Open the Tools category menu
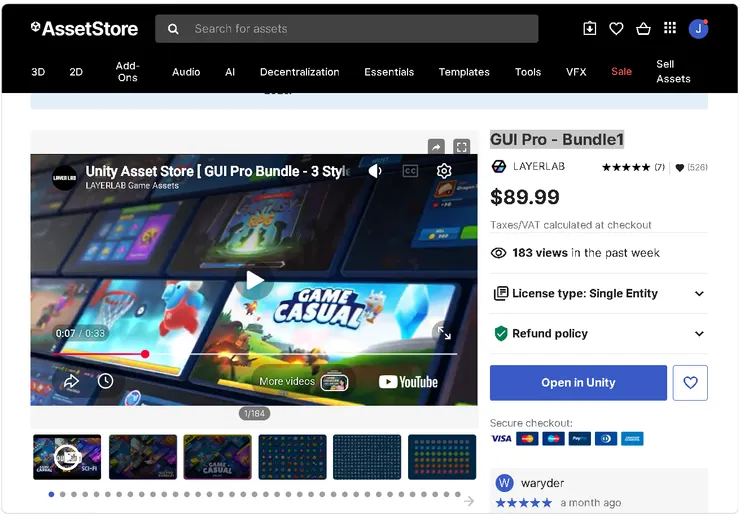The height and width of the screenshot is (514, 740). [x=528, y=72]
